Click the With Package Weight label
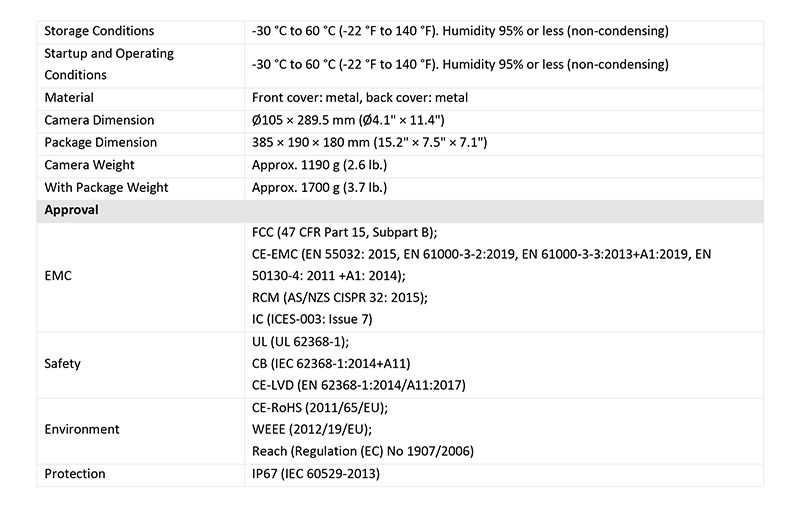800x510 pixels. click(x=107, y=187)
